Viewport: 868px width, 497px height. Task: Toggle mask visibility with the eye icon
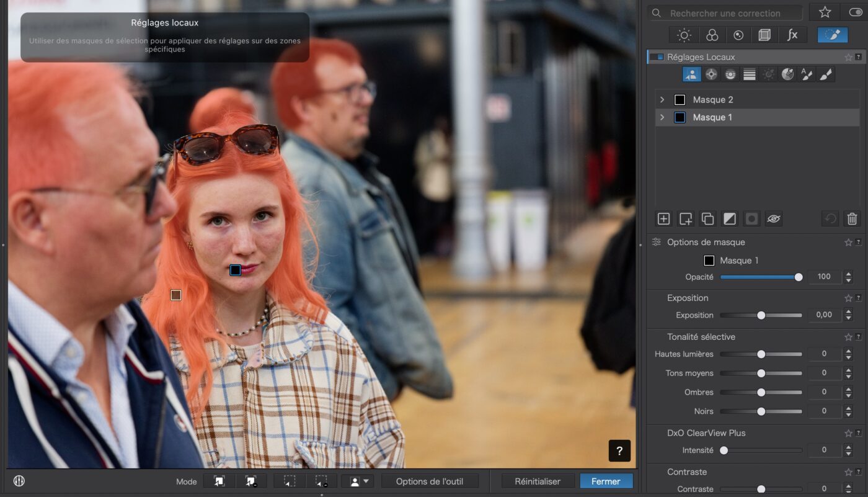[773, 218]
